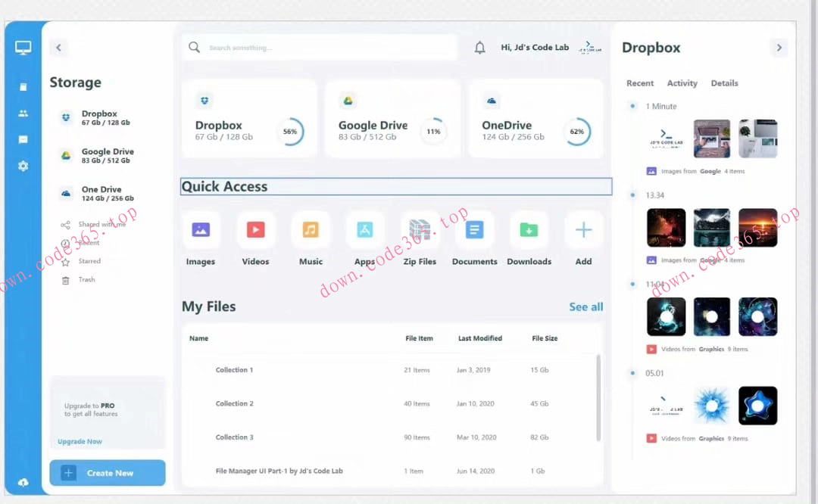Viewport: 818px width, 504px height.
Task: Open the sunset thumbnail under 13.34
Action: click(x=757, y=228)
